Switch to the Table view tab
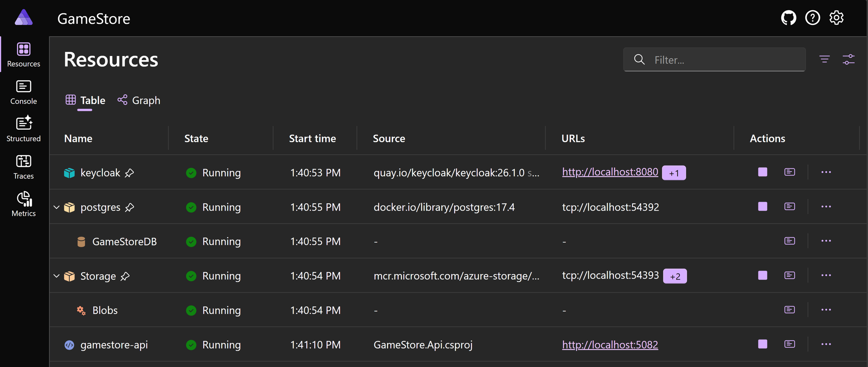Viewport: 868px width, 367px height. click(x=85, y=100)
